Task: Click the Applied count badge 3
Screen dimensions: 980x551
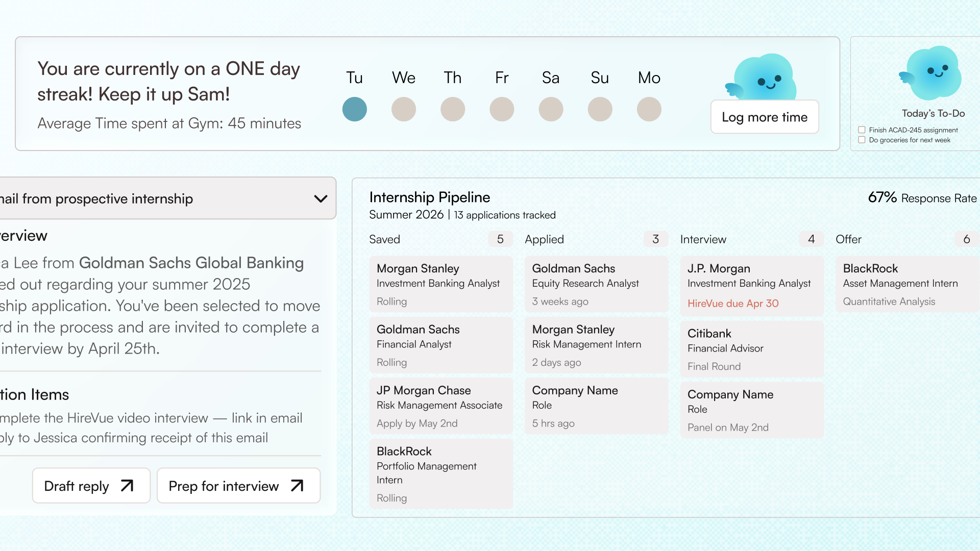Action: pyautogui.click(x=656, y=239)
